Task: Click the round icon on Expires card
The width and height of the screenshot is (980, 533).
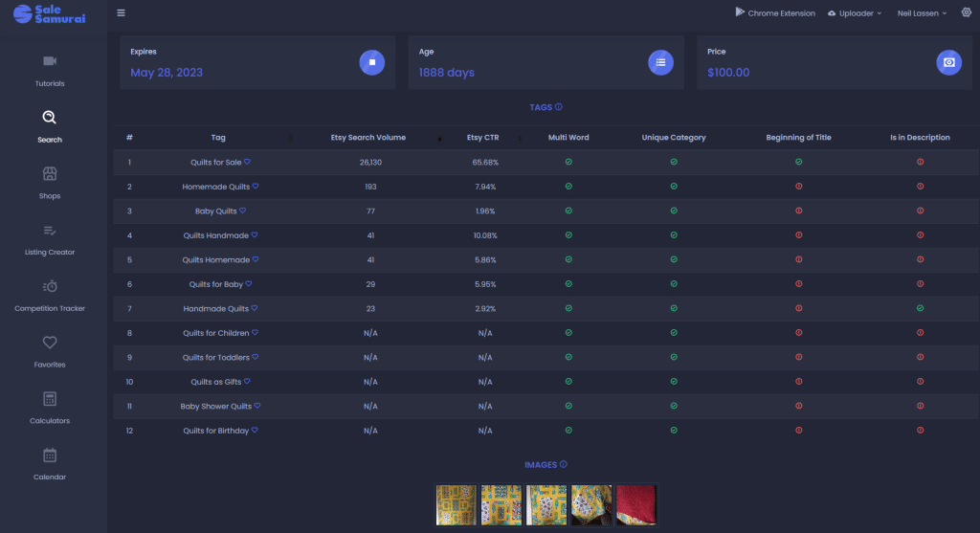Action: 372,62
